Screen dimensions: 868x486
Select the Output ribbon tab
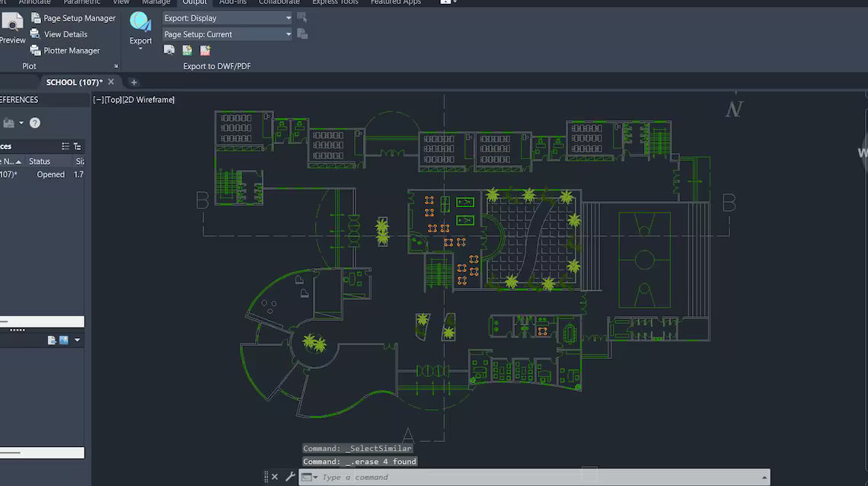(194, 2)
